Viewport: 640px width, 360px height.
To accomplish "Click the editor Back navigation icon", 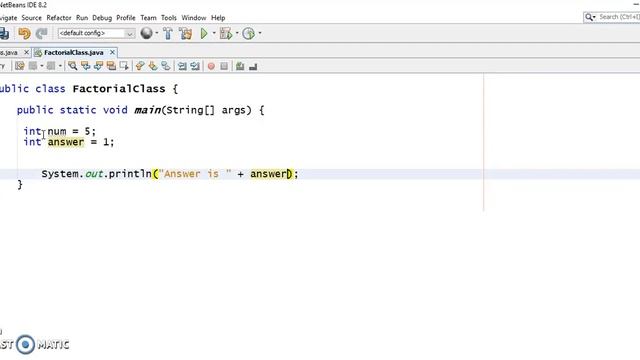I will click(x=33, y=66).
